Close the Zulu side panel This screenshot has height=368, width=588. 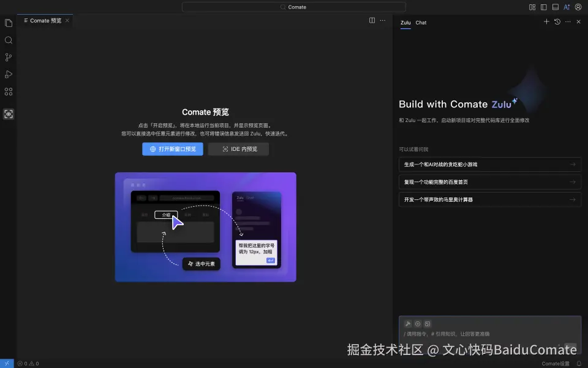coord(578,22)
